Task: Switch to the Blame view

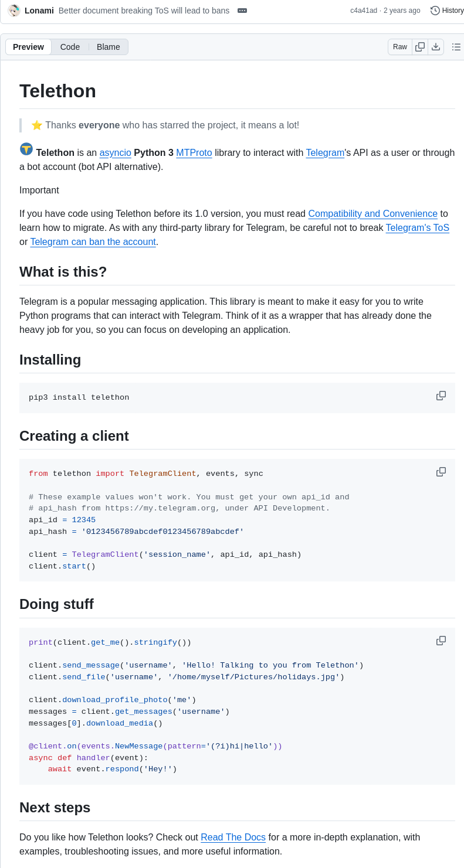Action: click(x=109, y=47)
